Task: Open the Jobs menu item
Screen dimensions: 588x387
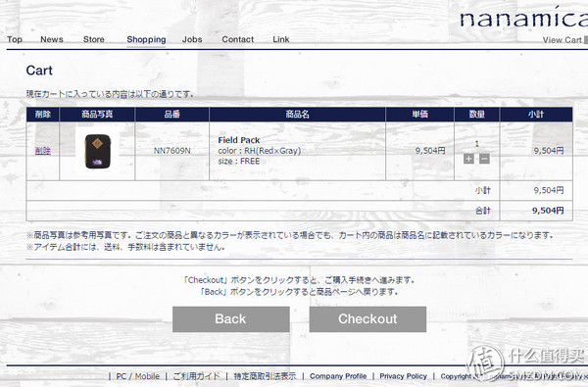Action: [192, 39]
